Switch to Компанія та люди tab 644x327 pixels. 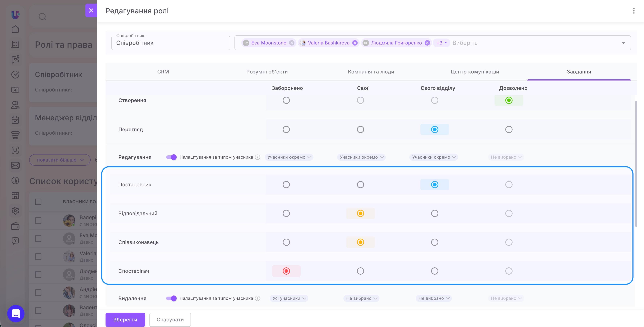(x=371, y=72)
